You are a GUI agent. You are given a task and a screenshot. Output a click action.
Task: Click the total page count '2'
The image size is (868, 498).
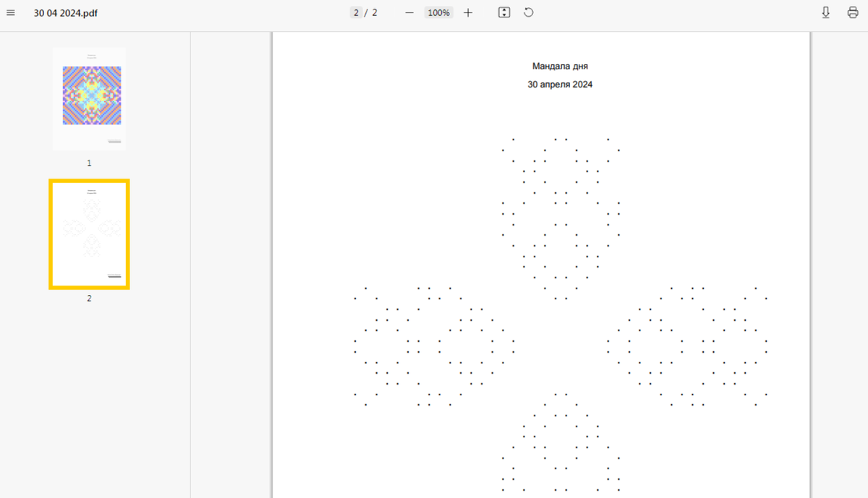(x=375, y=13)
